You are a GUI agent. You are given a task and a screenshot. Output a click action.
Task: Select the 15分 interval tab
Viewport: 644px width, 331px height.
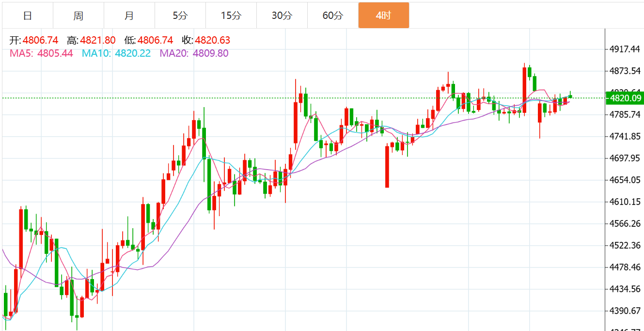click(x=231, y=16)
